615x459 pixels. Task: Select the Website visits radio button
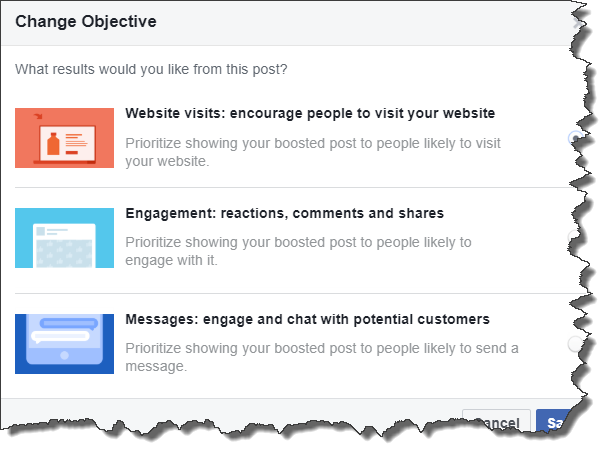tap(575, 138)
